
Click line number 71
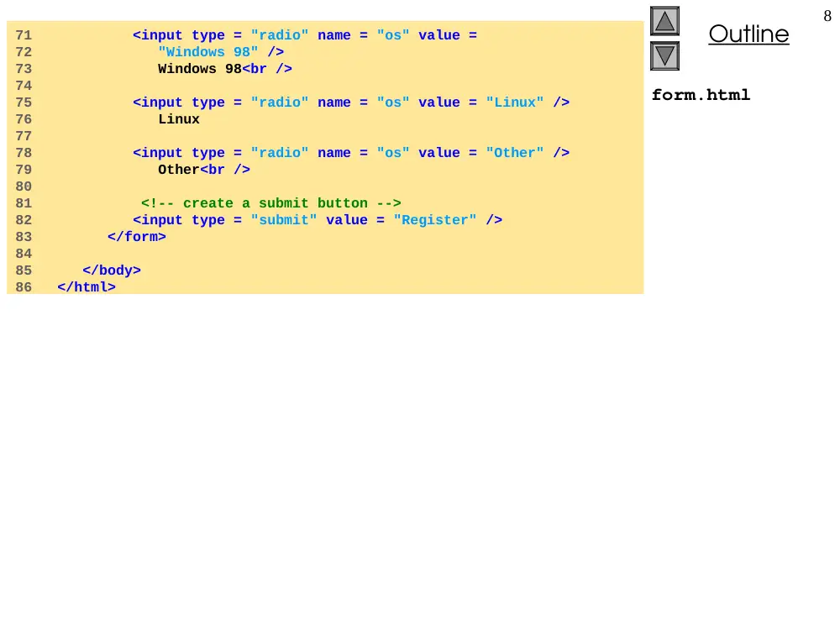coord(24,35)
